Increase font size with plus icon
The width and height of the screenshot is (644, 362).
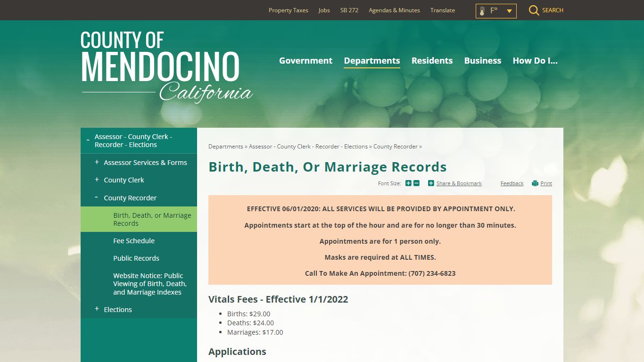coord(408,183)
